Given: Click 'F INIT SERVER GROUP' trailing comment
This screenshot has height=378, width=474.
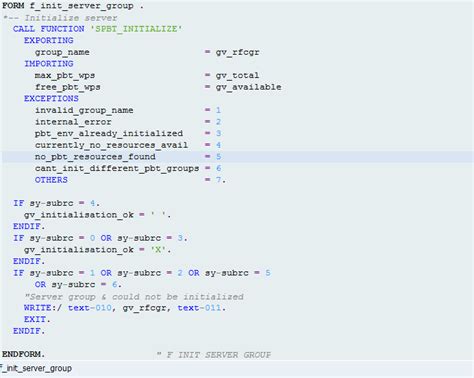Looking at the screenshot, I should pyautogui.click(x=214, y=354).
